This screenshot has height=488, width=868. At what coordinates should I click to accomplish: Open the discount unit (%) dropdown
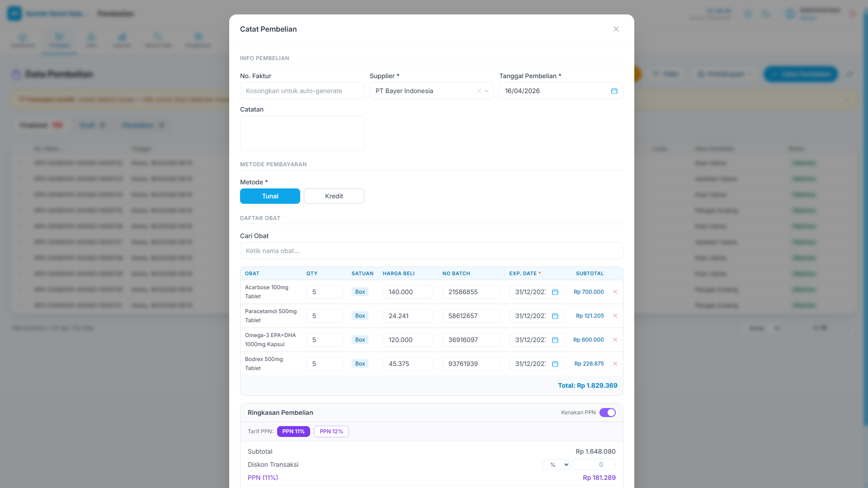[557, 465]
